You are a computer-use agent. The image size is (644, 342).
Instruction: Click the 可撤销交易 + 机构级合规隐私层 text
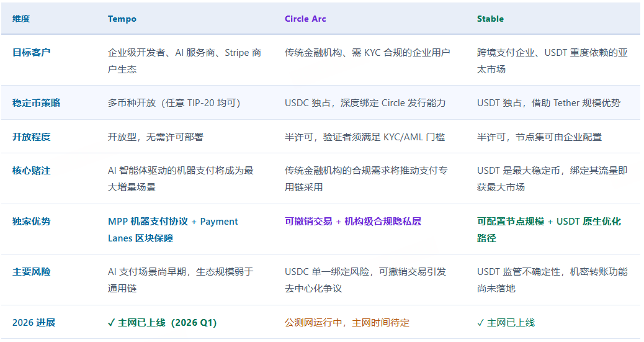click(353, 222)
